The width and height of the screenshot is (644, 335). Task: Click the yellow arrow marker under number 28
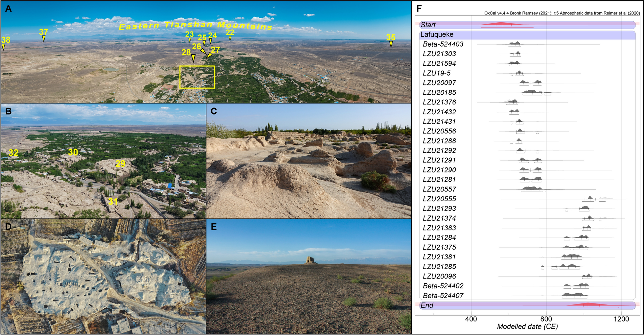[x=193, y=58]
